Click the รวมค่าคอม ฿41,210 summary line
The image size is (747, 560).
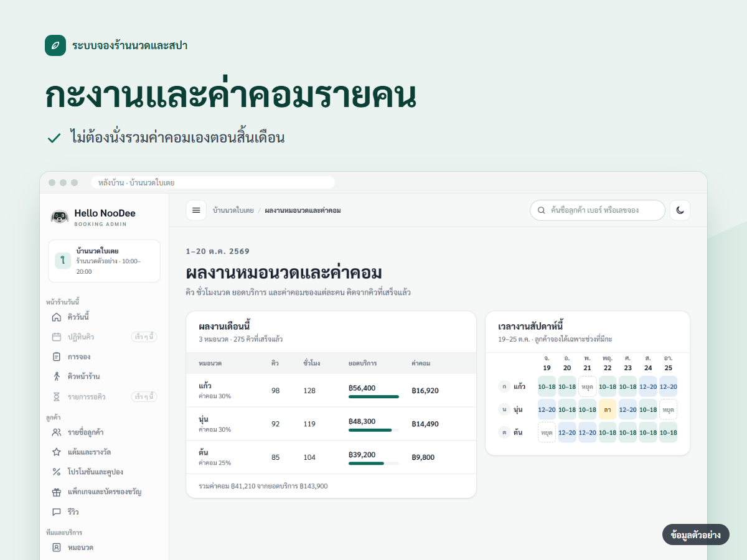263,486
